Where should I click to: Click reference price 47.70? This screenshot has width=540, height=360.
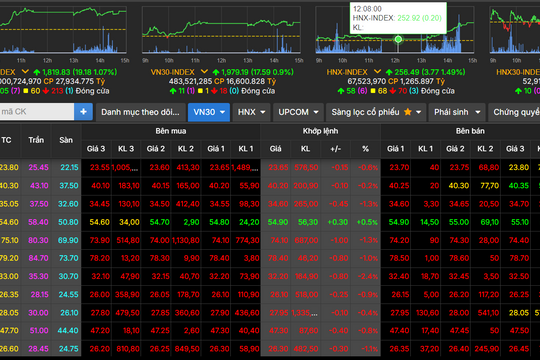[x=9, y=331]
